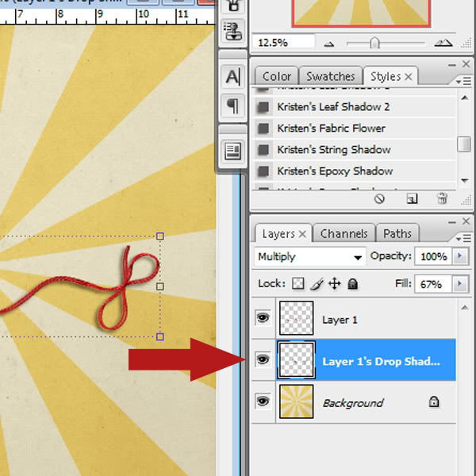Select the Layer 1 name
Image resolution: width=476 pixels, height=476 pixels.
tap(340, 320)
